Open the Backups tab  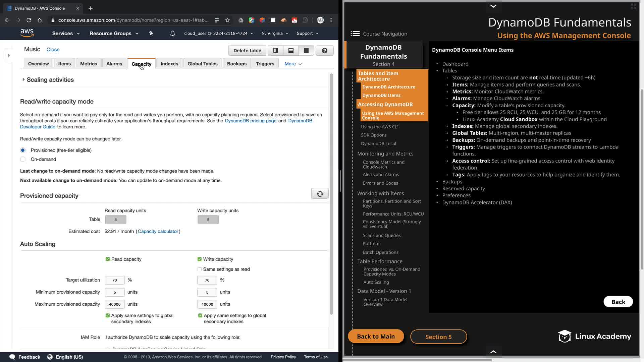(236, 64)
